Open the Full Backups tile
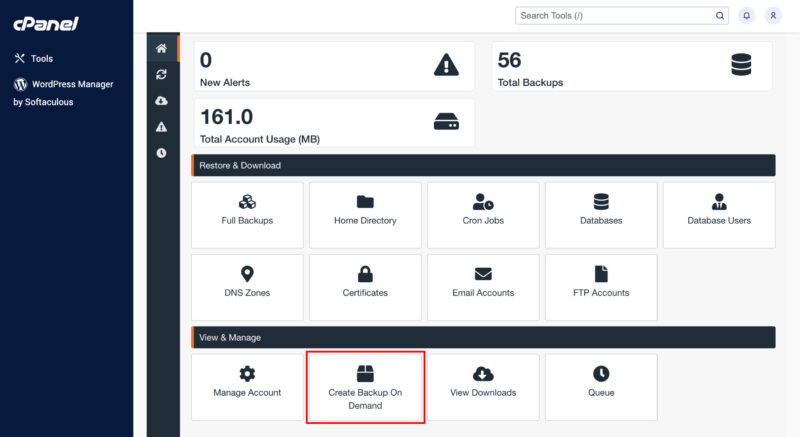Image resolution: width=800 pixels, height=437 pixels. [x=247, y=215]
